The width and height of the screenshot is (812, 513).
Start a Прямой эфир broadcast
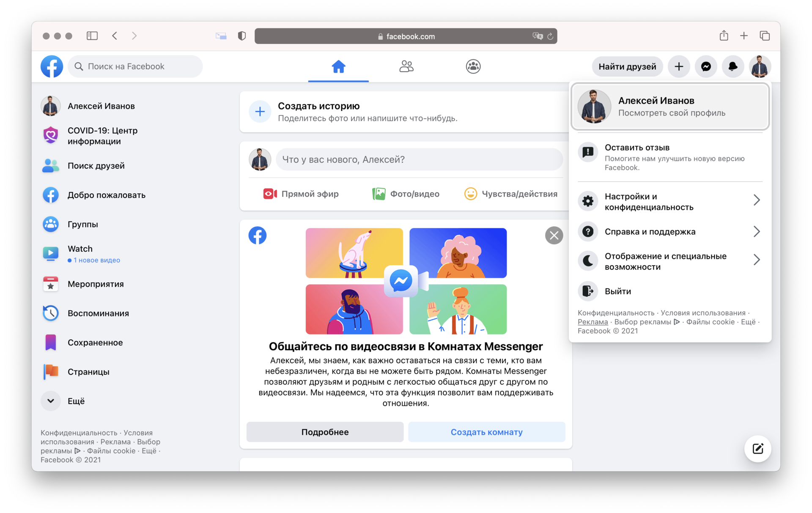click(x=301, y=194)
